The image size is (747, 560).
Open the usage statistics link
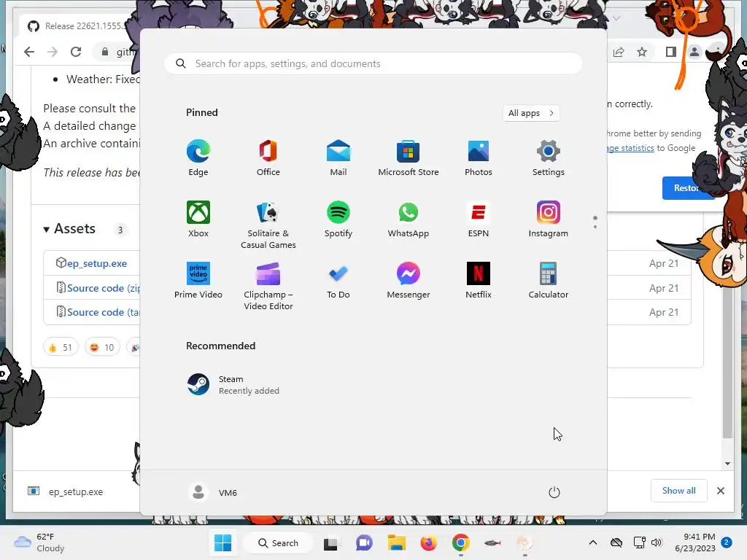[630, 148]
